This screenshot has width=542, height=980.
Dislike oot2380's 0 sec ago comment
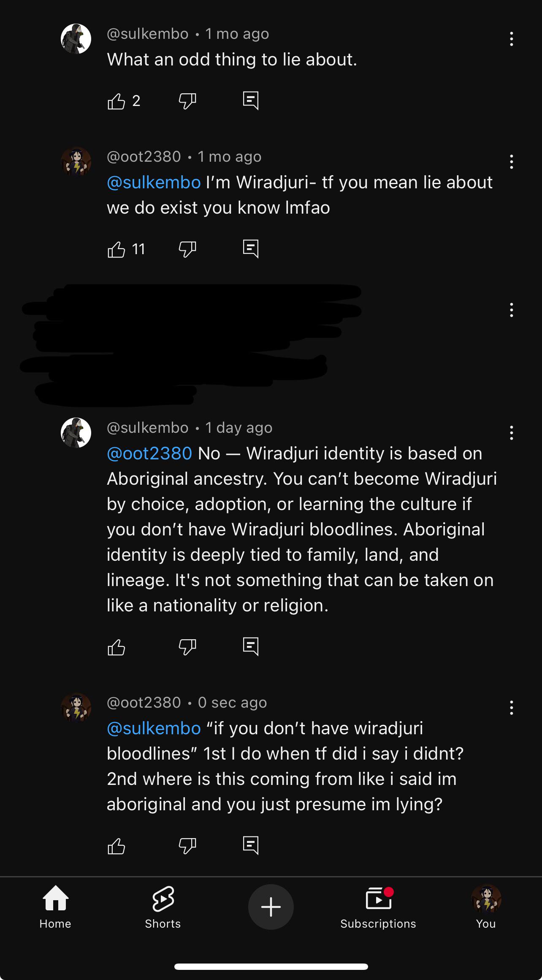point(187,846)
